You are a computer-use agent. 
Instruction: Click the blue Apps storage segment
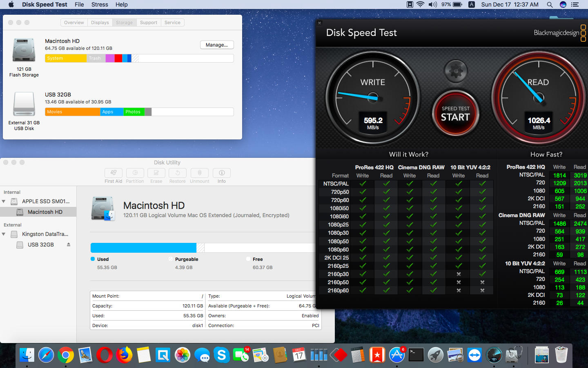pos(112,112)
